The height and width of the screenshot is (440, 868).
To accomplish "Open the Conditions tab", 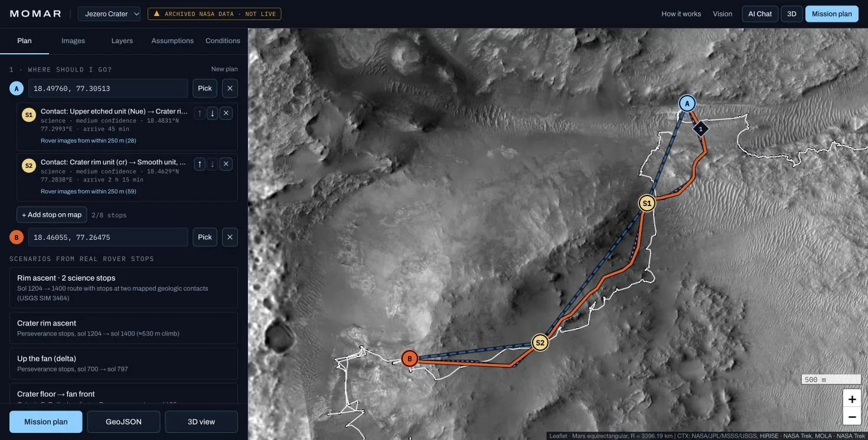I will pos(223,41).
